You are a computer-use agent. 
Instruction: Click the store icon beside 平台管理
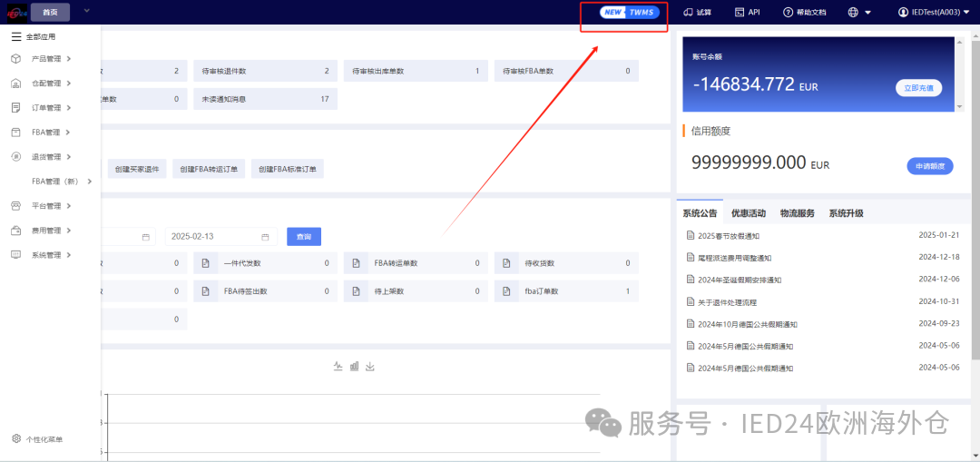16,206
